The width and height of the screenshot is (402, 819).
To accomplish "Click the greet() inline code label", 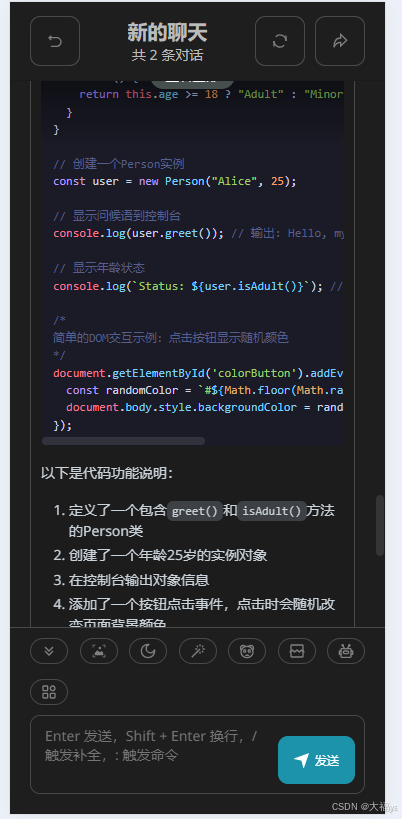I will tap(195, 511).
